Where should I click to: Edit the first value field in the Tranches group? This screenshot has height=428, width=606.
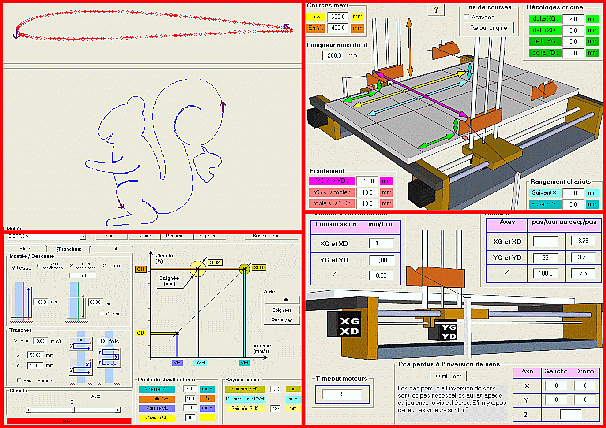coord(41,341)
